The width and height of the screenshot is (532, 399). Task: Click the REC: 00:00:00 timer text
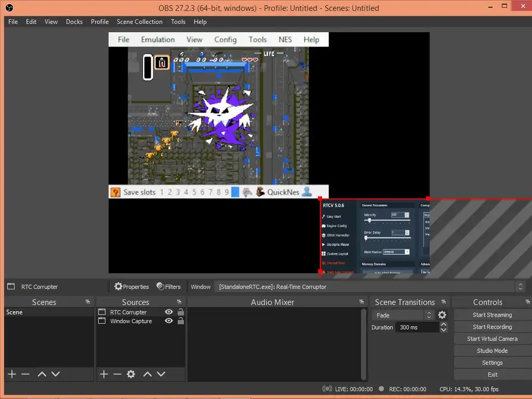(x=407, y=389)
